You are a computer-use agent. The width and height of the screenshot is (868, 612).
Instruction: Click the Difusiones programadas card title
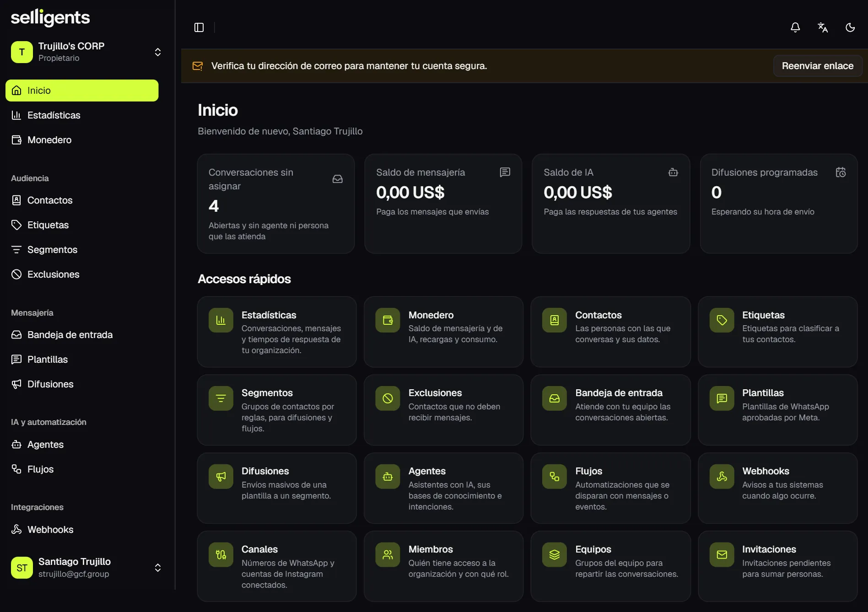pos(764,172)
